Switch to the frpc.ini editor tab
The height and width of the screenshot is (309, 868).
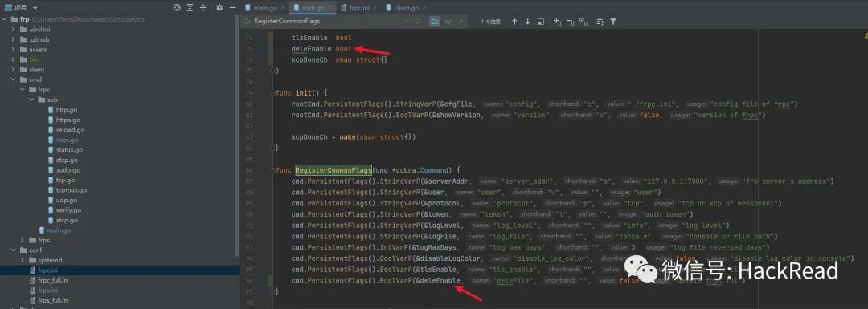359,8
